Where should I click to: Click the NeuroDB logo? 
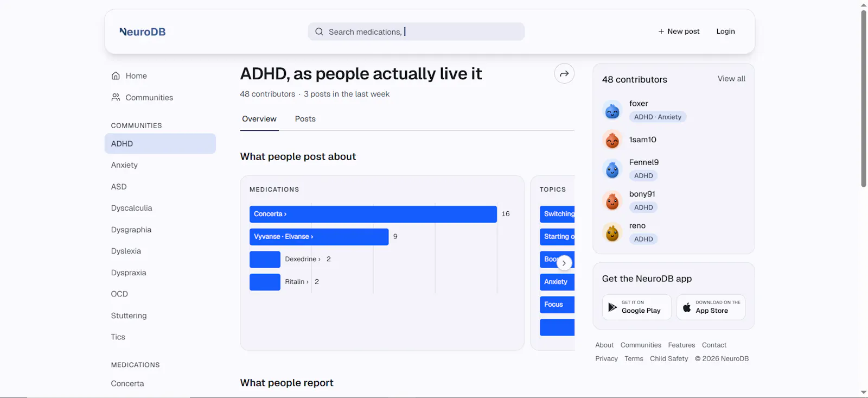pos(143,31)
